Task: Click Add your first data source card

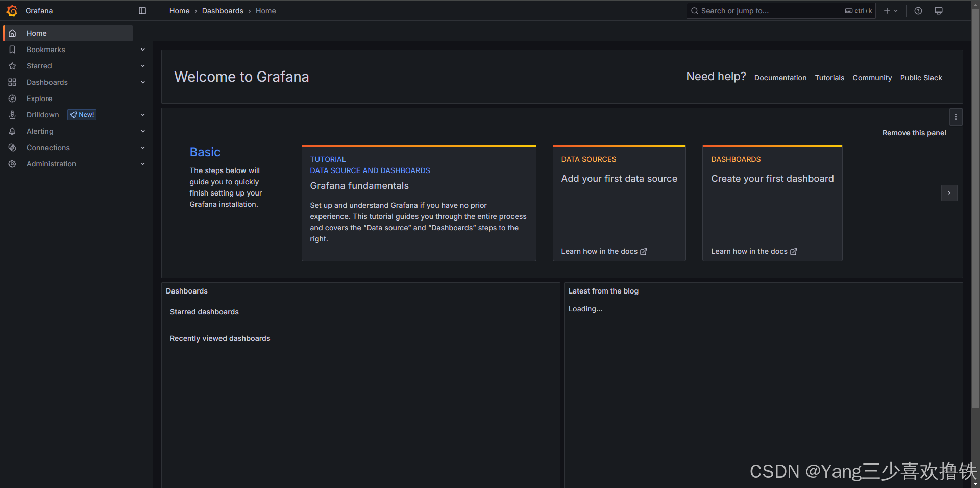Action: 619,203
